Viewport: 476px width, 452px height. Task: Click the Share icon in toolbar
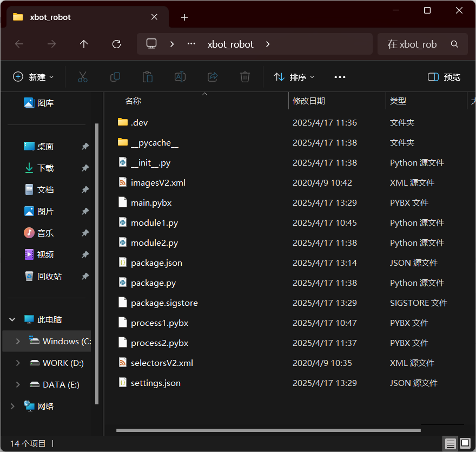tap(213, 77)
